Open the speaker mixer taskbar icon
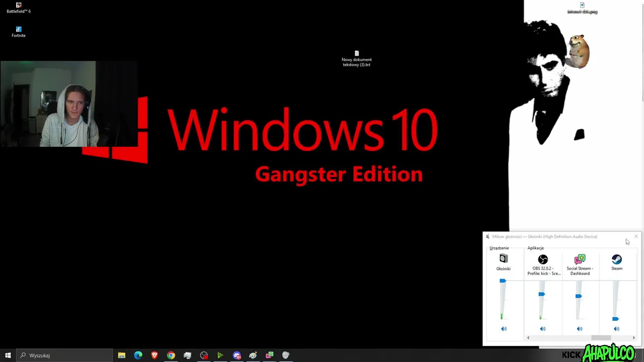Image resolution: width=644 pixels, height=362 pixels. tap(286, 355)
